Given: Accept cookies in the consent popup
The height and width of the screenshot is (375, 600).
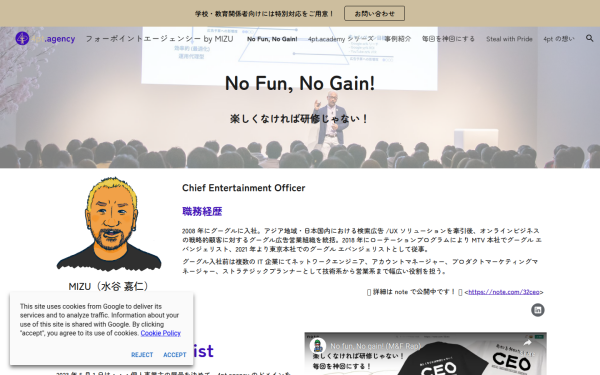Looking at the screenshot, I should tap(174, 355).
